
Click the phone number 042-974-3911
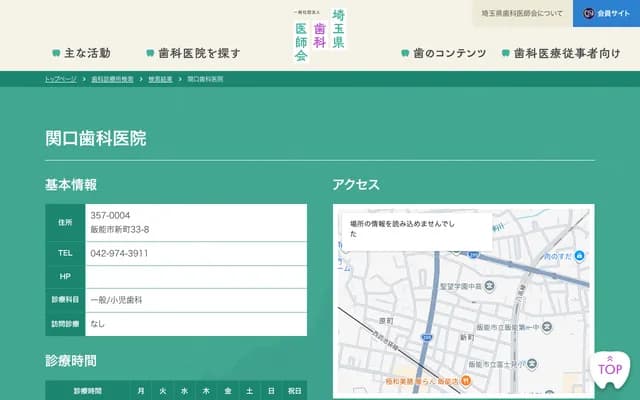pos(119,254)
